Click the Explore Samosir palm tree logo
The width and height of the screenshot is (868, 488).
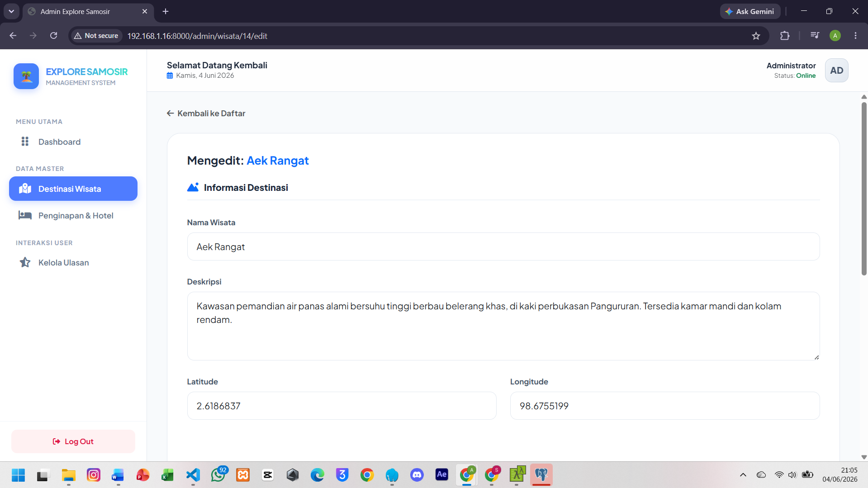click(26, 76)
